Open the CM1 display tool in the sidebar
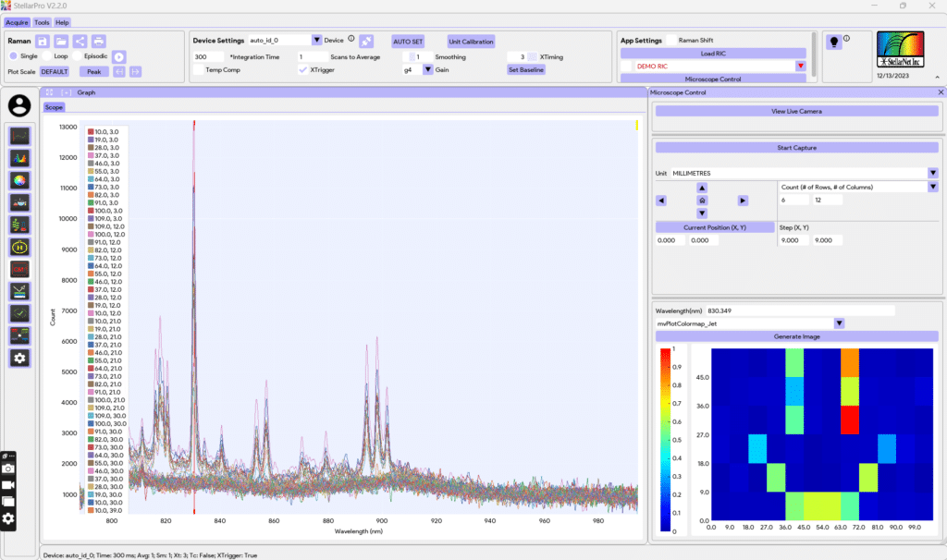947x560 pixels. (19, 269)
